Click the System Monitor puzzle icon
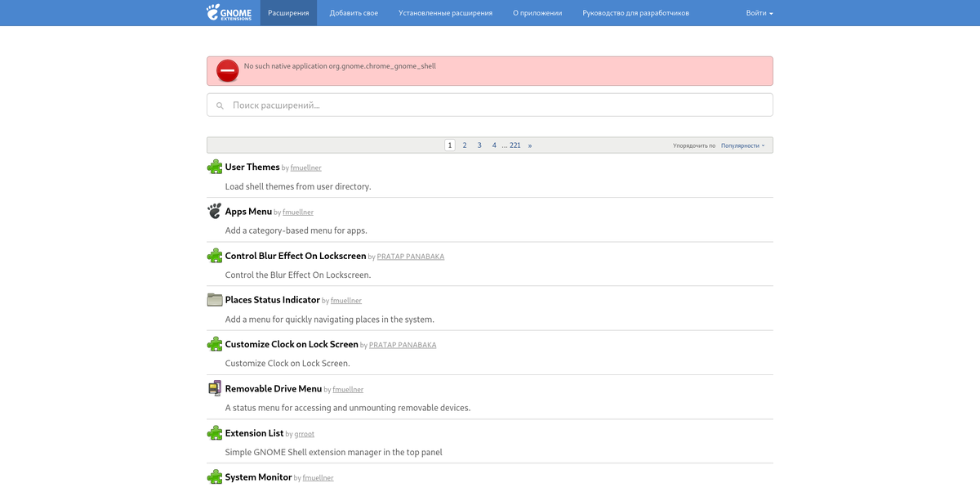The image size is (980, 492). coord(215,476)
